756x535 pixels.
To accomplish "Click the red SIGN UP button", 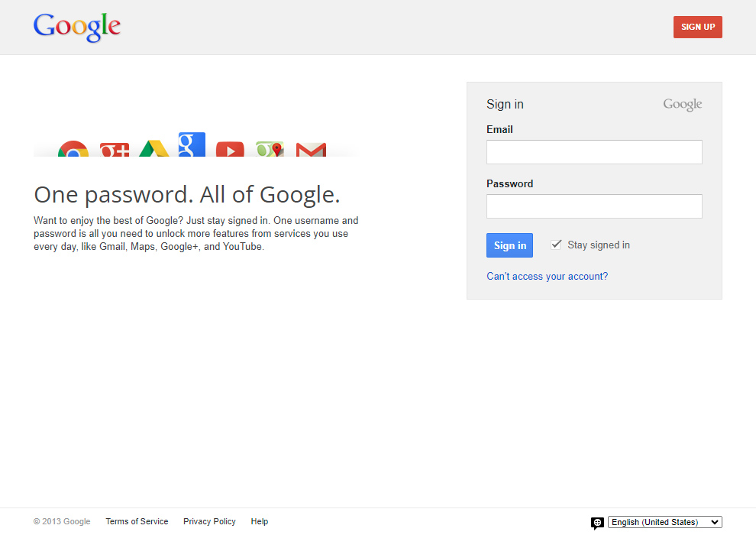I will point(698,27).
